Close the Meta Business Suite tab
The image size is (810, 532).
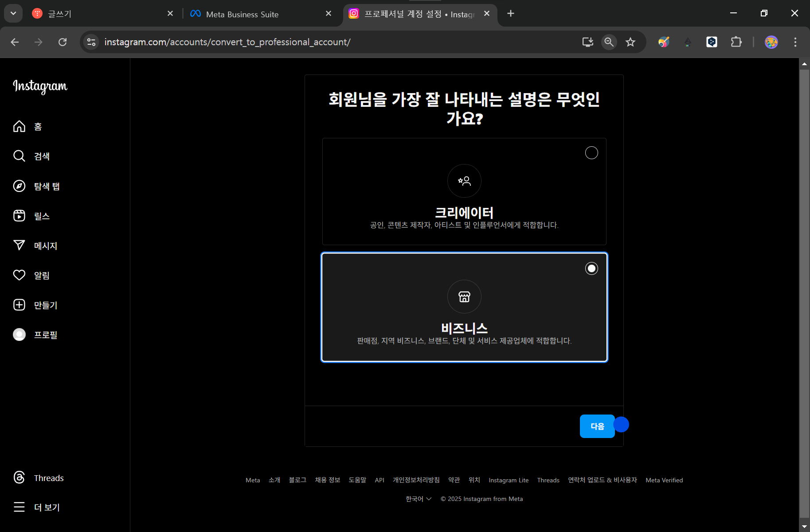pos(329,14)
